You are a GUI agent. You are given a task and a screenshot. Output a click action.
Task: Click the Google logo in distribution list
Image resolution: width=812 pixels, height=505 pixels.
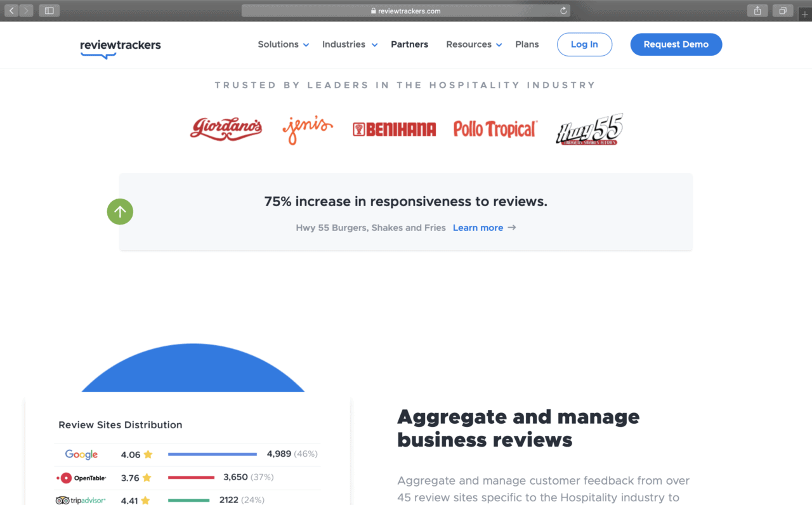81,454
